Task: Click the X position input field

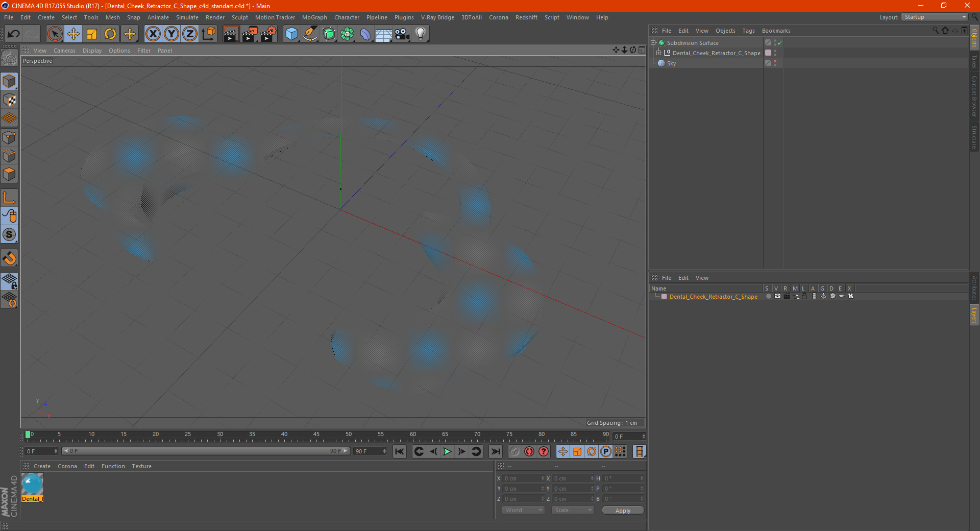Action: point(523,478)
